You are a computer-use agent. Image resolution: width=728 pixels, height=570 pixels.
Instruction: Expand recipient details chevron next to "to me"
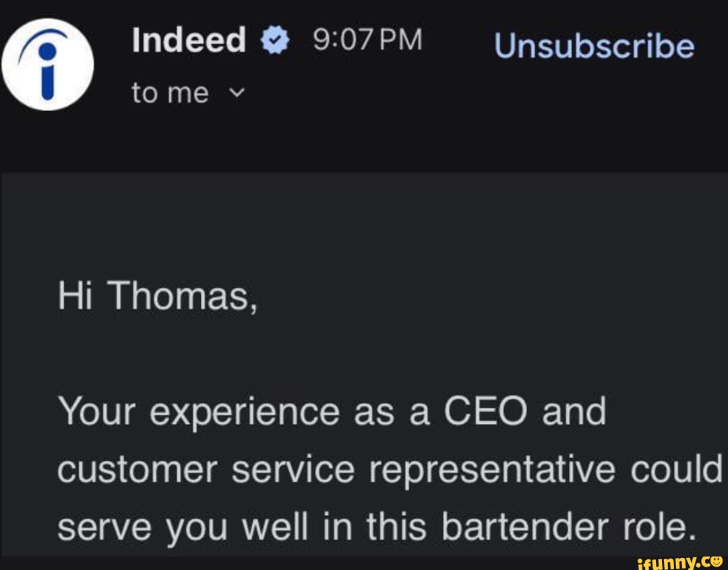pyautogui.click(x=235, y=94)
